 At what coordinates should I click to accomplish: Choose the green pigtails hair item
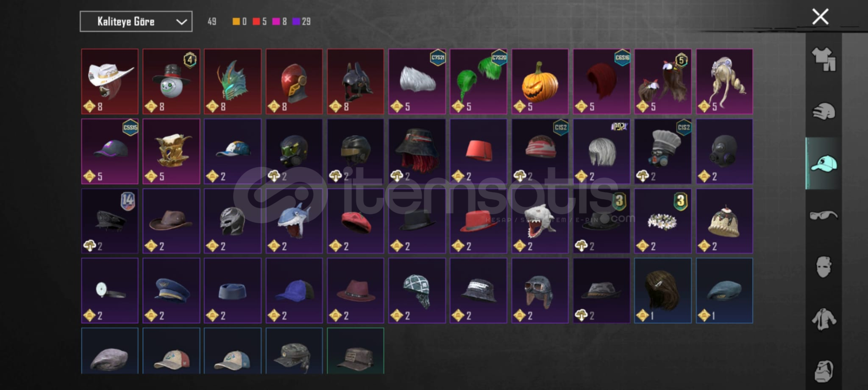(478, 81)
